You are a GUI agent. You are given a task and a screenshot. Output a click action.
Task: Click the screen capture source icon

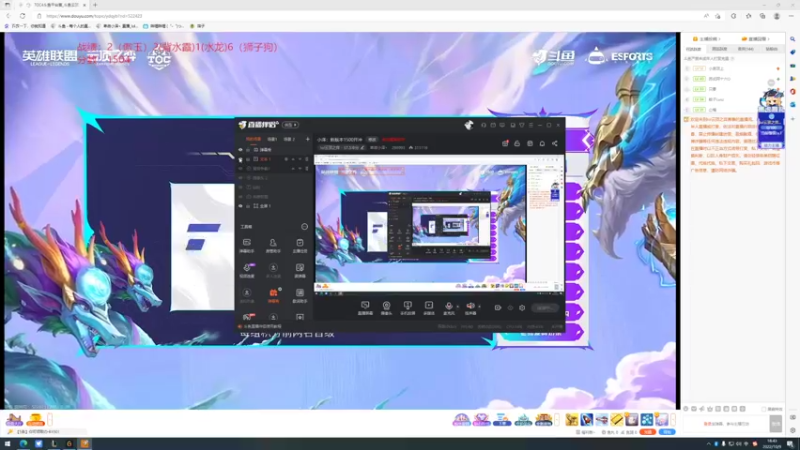pos(365,308)
